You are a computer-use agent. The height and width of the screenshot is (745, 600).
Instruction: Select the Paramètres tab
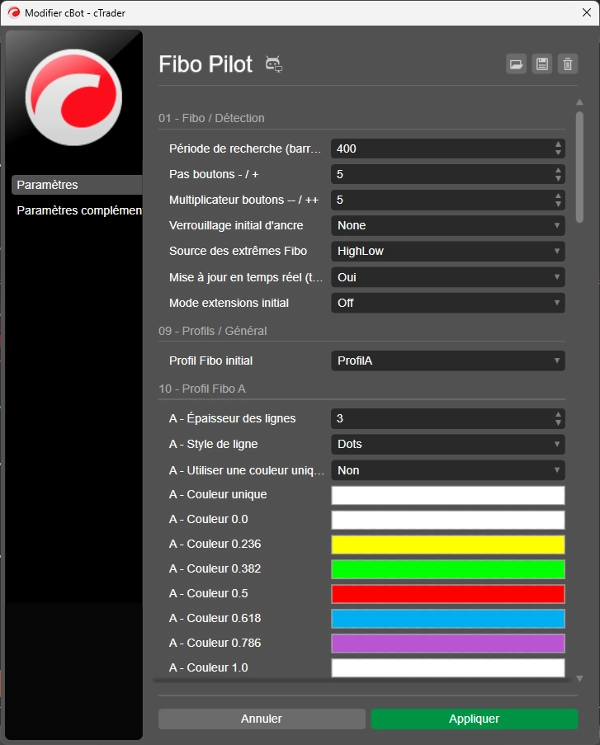coord(77,185)
